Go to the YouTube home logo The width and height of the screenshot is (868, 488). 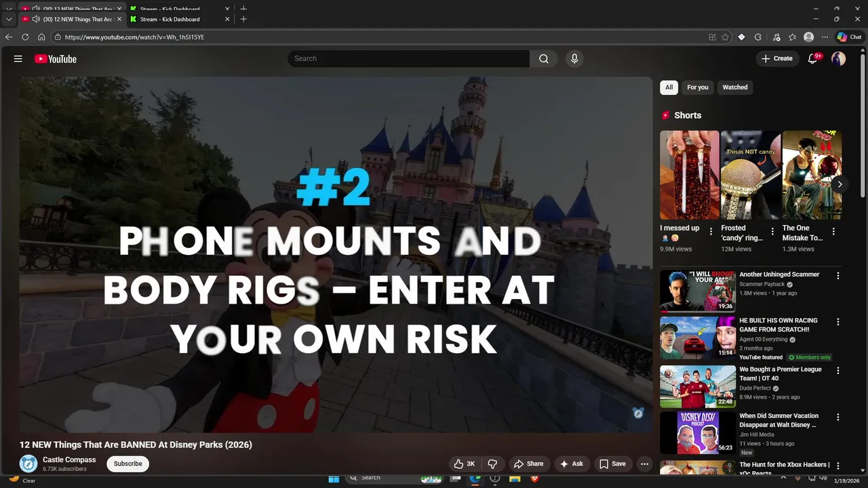click(56, 59)
